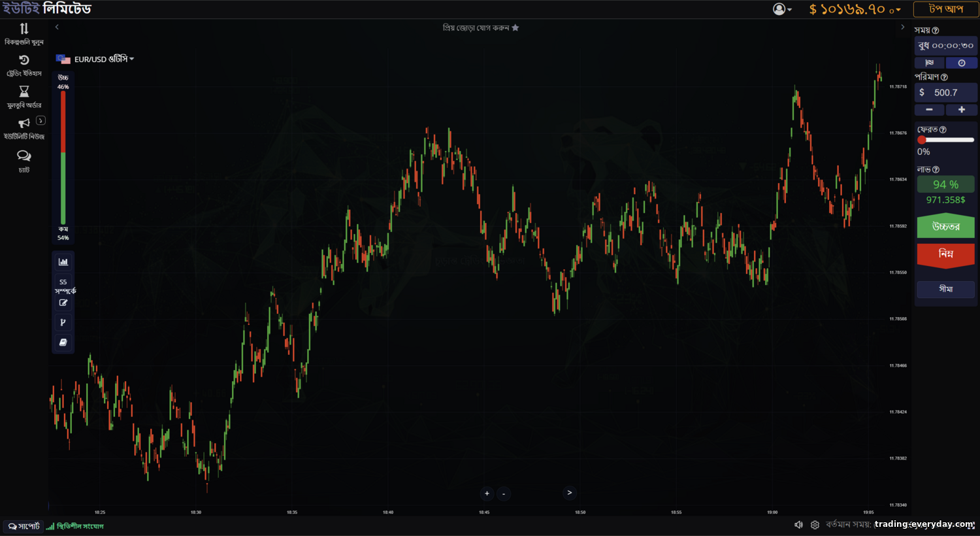The image size is (980, 536).
Task: Open the account balance dropdown
Action: click(x=855, y=9)
